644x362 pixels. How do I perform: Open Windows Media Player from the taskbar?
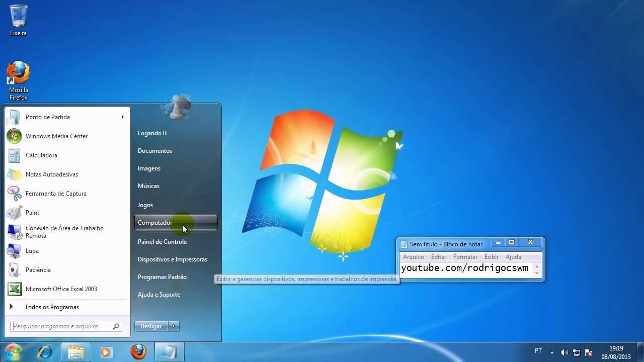click(x=106, y=352)
